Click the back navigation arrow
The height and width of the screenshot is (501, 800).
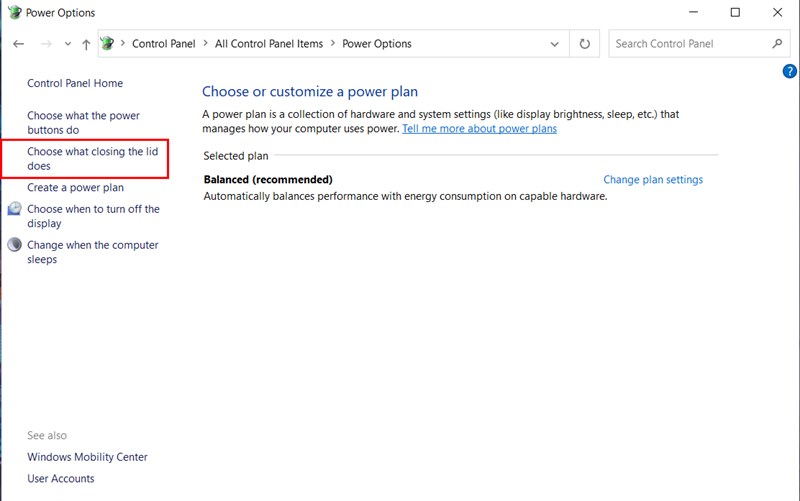point(18,44)
